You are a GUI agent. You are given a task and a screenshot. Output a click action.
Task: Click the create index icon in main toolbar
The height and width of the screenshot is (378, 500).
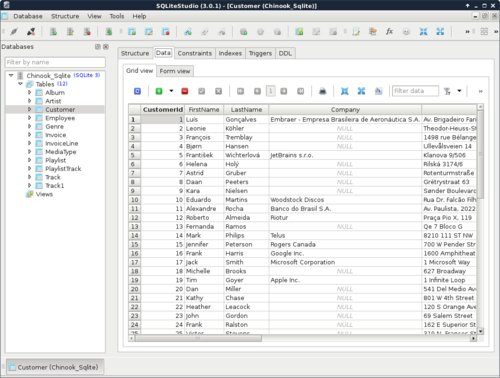click(x=188, y=32)
